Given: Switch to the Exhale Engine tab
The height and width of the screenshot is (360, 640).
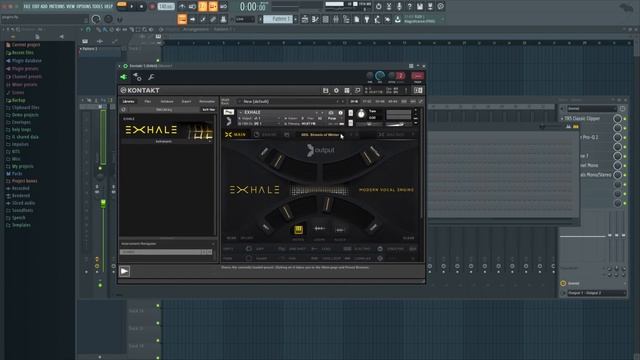Looking at the screenshot, I should click(x=265, y=134).
